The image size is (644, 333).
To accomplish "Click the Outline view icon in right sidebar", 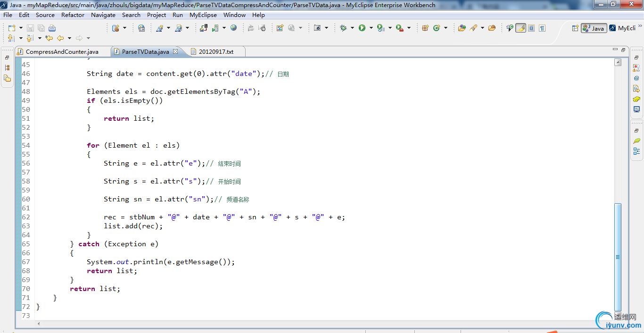I will pyautogui.click(x=636, y=151).
